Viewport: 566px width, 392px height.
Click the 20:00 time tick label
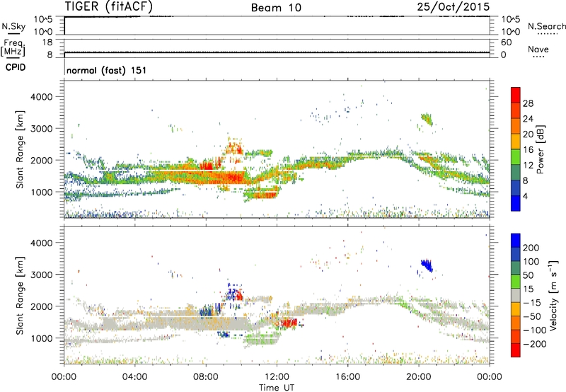tap(418, 377)
